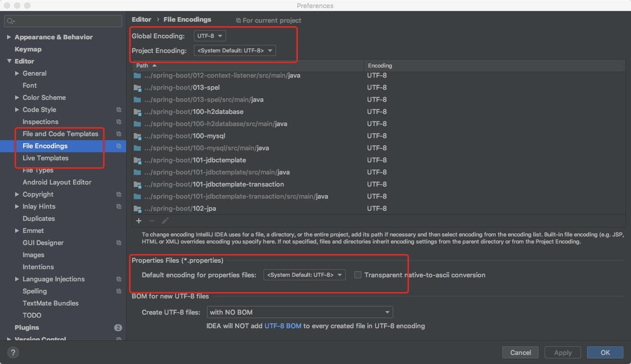The image size is (631, 364).
Task: Collapse the Editor tree section
Action: click(x=9, y=62)
